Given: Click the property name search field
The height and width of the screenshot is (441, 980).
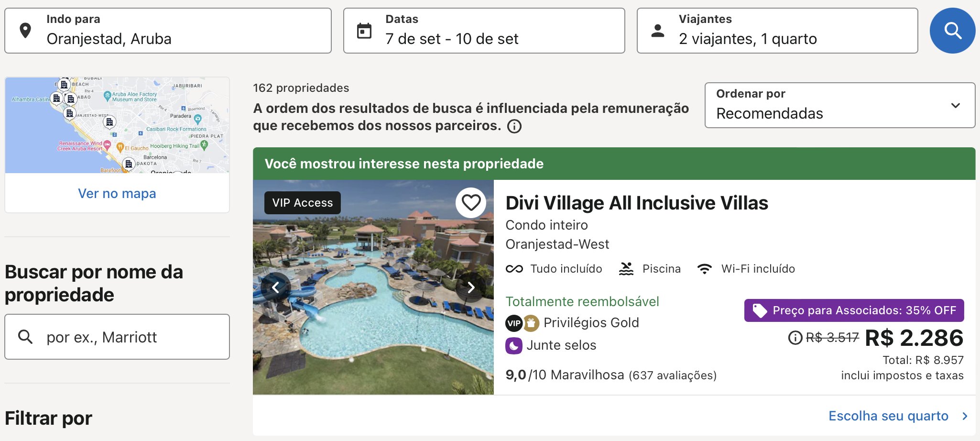Looking at the screenshot, I should tap(117, 337).
